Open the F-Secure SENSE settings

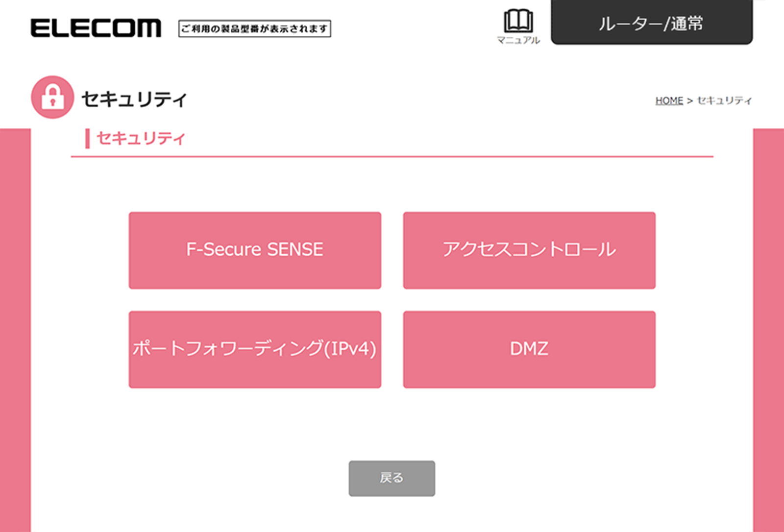click(255, 250)
